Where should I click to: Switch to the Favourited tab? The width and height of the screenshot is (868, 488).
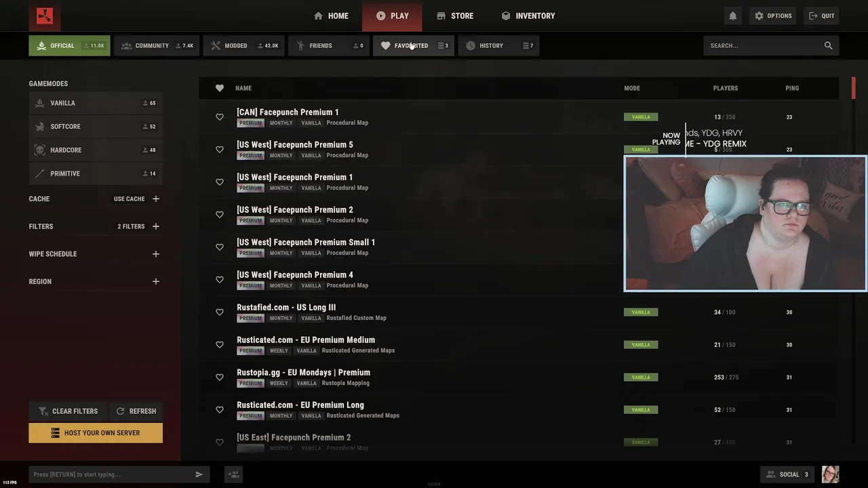tap(414, 45)
